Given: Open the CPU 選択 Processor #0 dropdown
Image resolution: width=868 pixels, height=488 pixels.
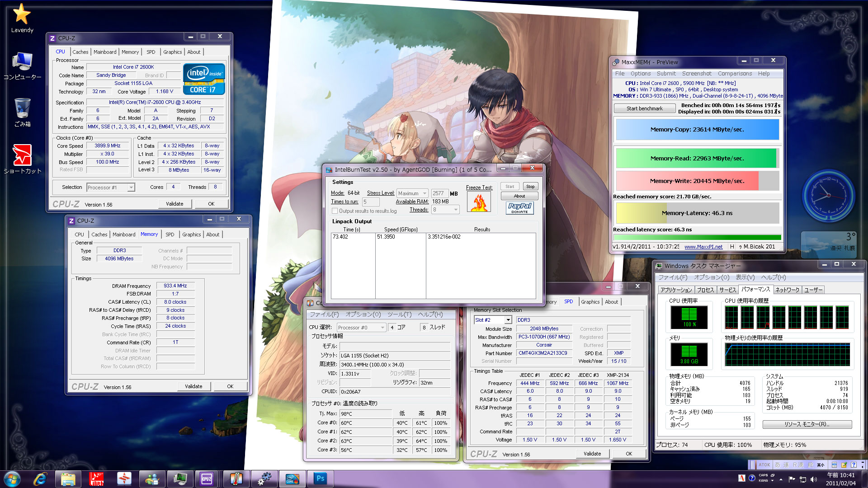Looking at the screenshot, I should (361, 328).
